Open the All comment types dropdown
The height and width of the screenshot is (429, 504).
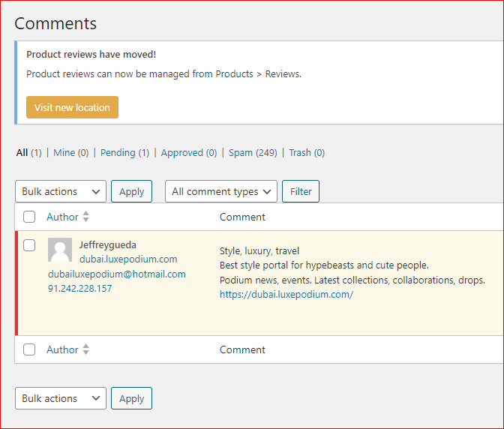click(221, 191)
